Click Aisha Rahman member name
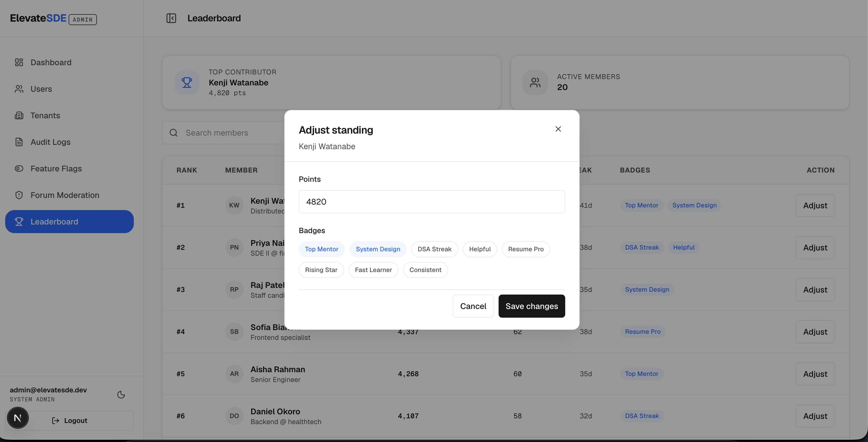 tap(278, 370)
